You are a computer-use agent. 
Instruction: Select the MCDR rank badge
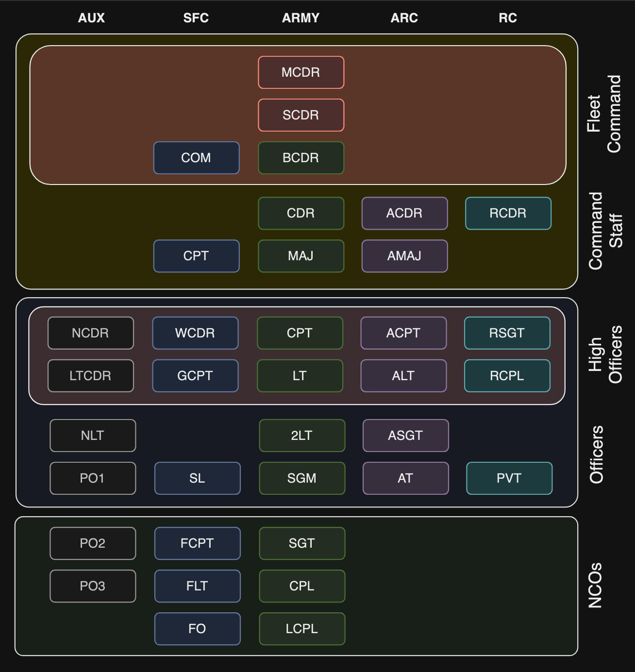tap(301, 72)
